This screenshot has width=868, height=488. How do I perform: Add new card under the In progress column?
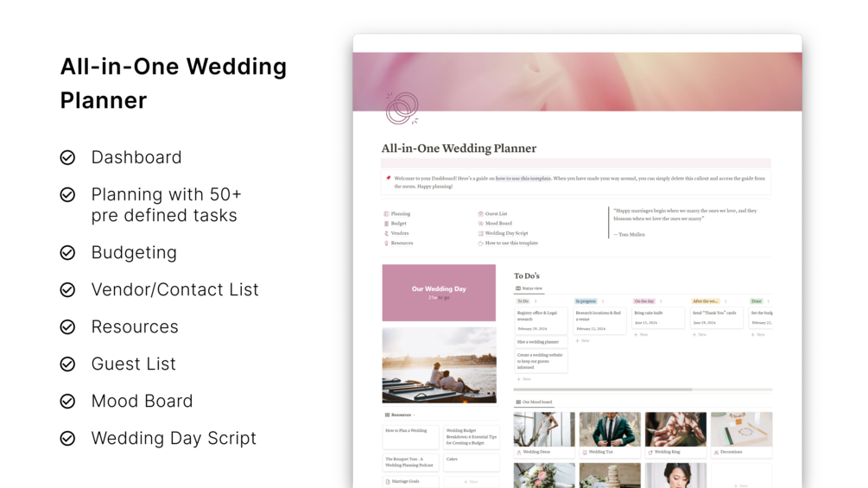tap(582, 341)
